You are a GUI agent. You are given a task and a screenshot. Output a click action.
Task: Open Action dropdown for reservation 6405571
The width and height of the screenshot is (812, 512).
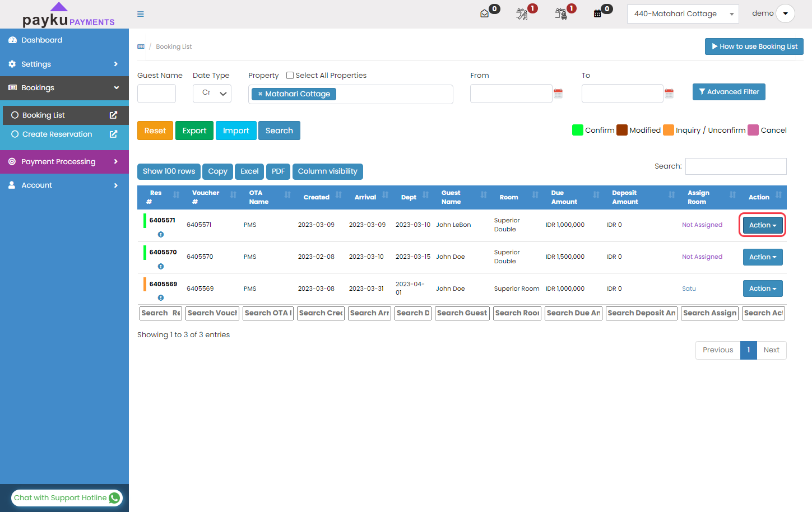[x=763, y=225]
